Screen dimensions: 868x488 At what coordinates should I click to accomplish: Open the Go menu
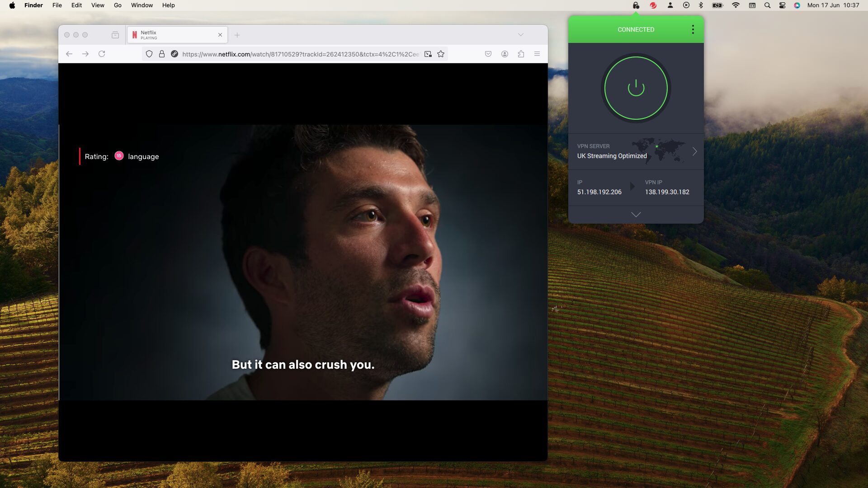118,5
